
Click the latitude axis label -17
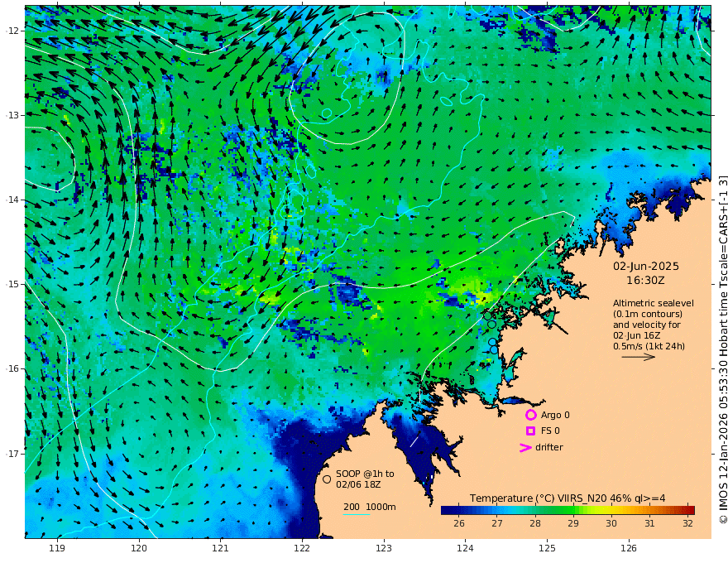12,454
